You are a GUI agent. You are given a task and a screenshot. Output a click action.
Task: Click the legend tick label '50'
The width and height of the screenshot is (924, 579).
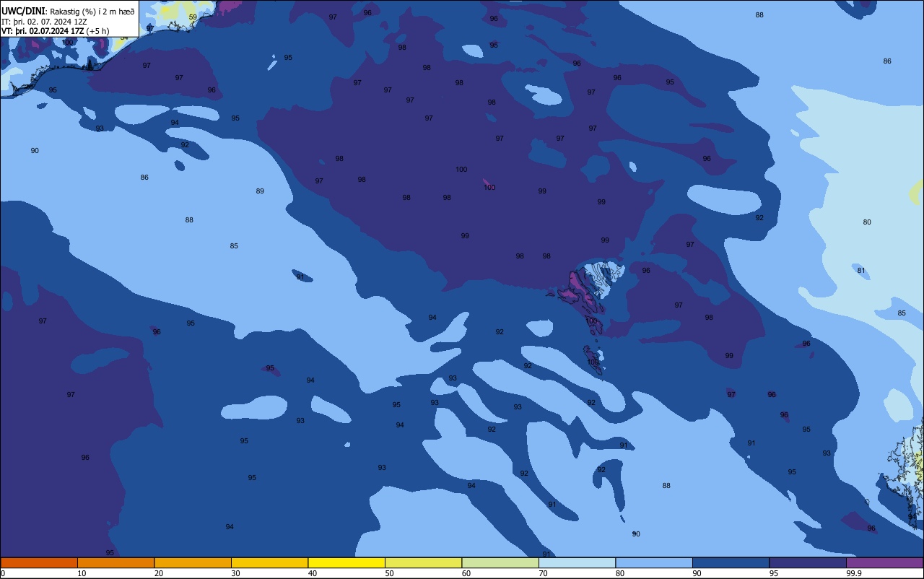pyautogui.click(x=389, y=573)
